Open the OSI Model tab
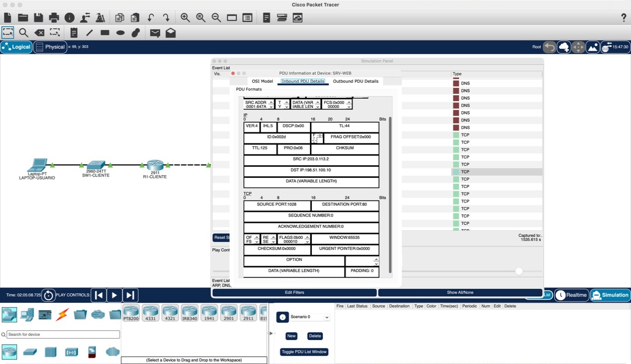The height and width of the screenshot is (364, 631). [x=262, y=81]
